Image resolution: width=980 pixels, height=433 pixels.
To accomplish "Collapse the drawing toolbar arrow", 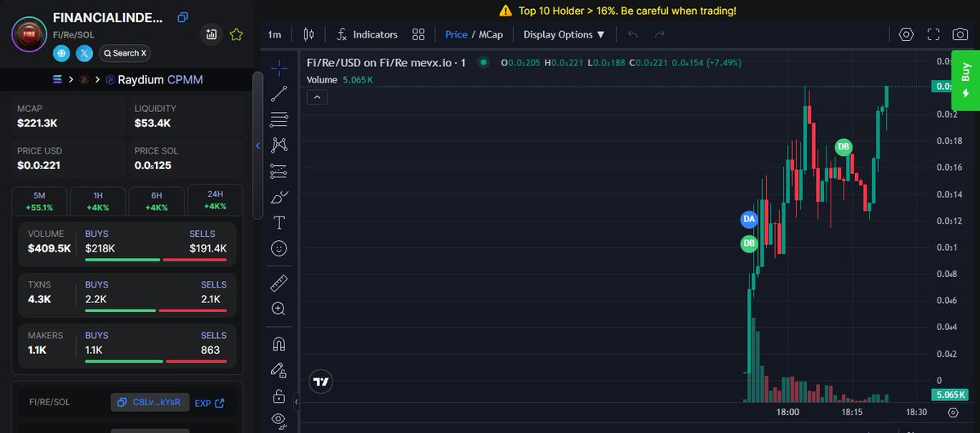I will tap(296, 402).
